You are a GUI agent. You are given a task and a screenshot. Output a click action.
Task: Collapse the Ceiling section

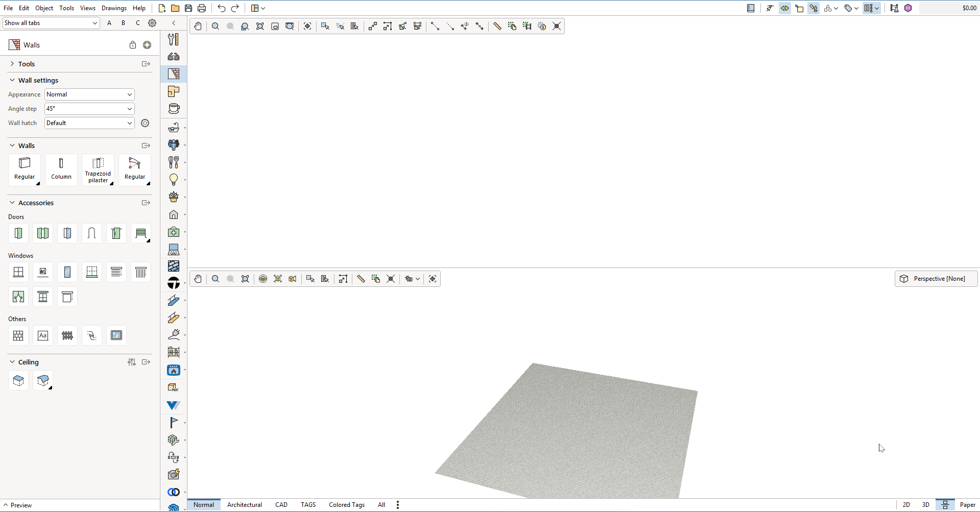coord(12,362)
